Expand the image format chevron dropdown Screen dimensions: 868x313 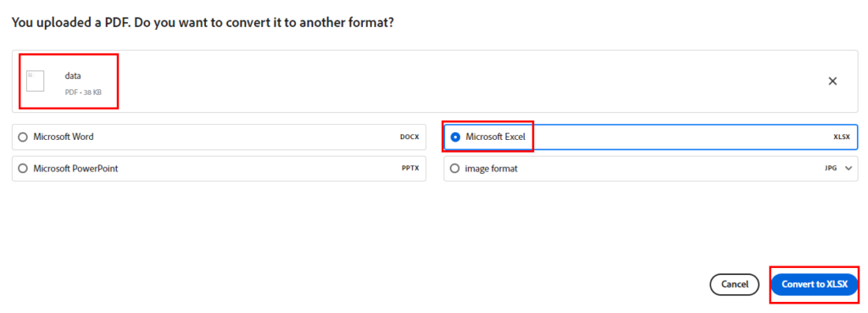849,169
